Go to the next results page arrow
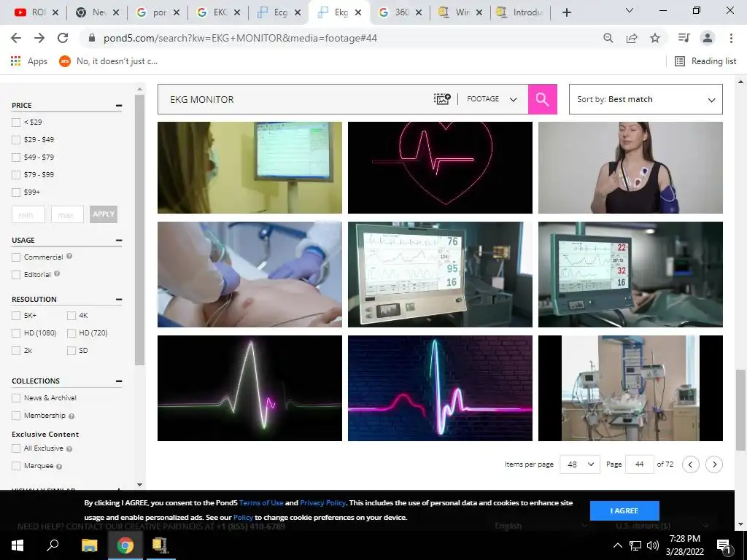 (x=714, y=464)
